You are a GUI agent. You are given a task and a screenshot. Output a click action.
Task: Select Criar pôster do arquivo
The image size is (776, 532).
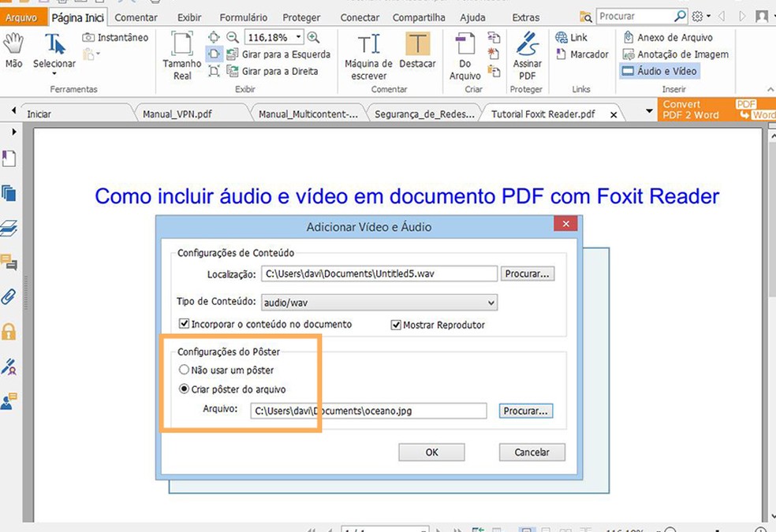click(184, 389)
